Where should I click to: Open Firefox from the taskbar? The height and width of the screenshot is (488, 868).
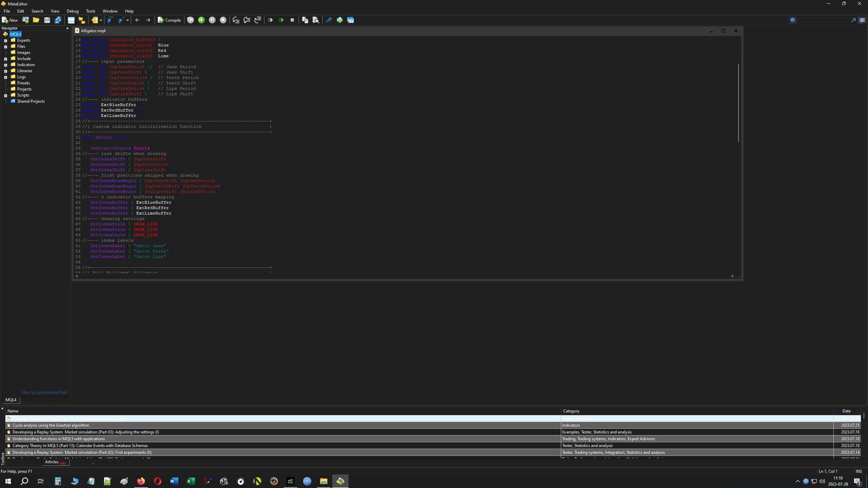point(141,481)
